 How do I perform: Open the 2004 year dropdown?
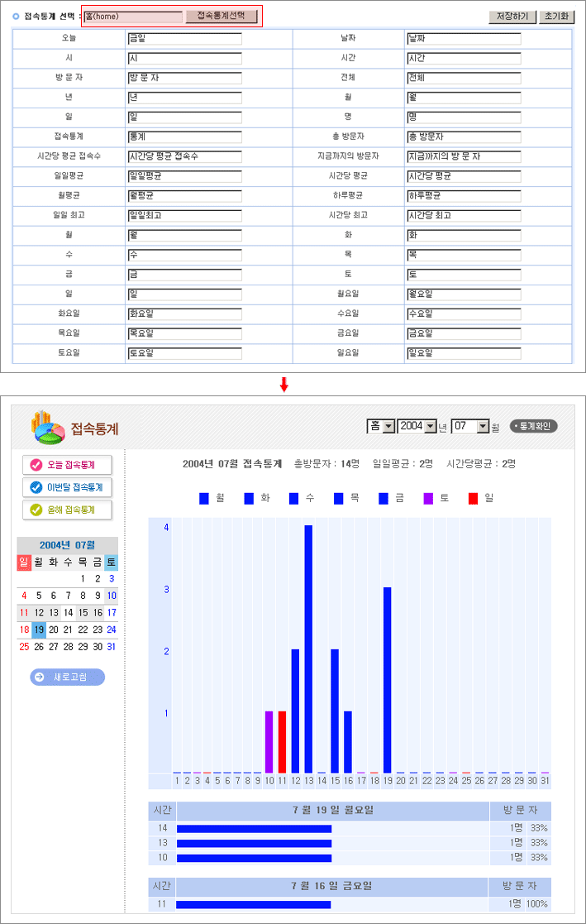tap(430, 426)
